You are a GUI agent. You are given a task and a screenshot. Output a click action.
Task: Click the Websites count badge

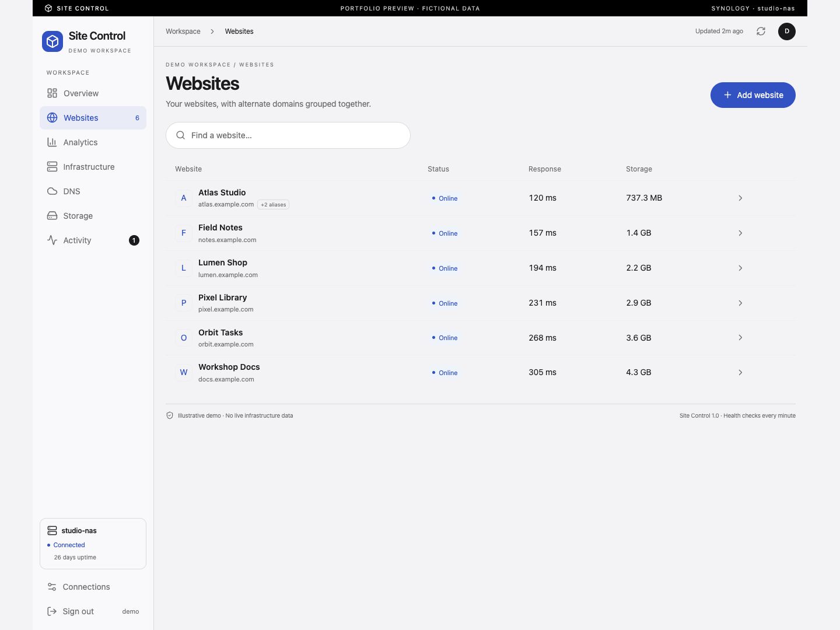click(x=137, y=118)
